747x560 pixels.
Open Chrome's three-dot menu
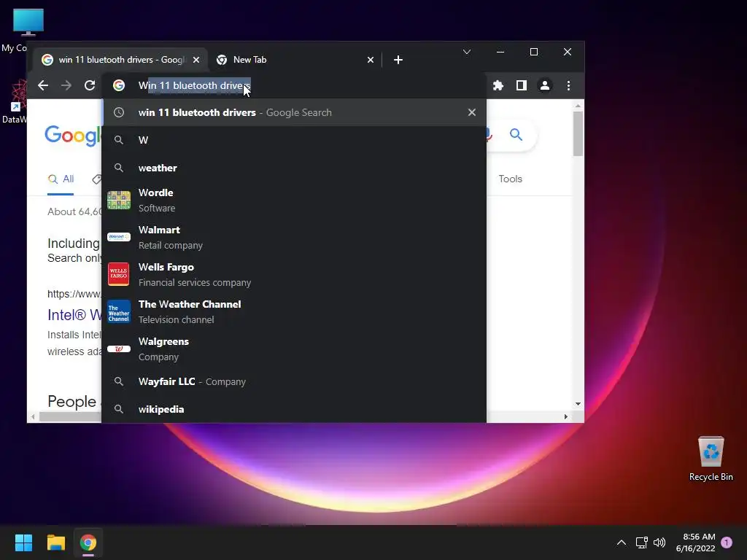tap(568, 85)
